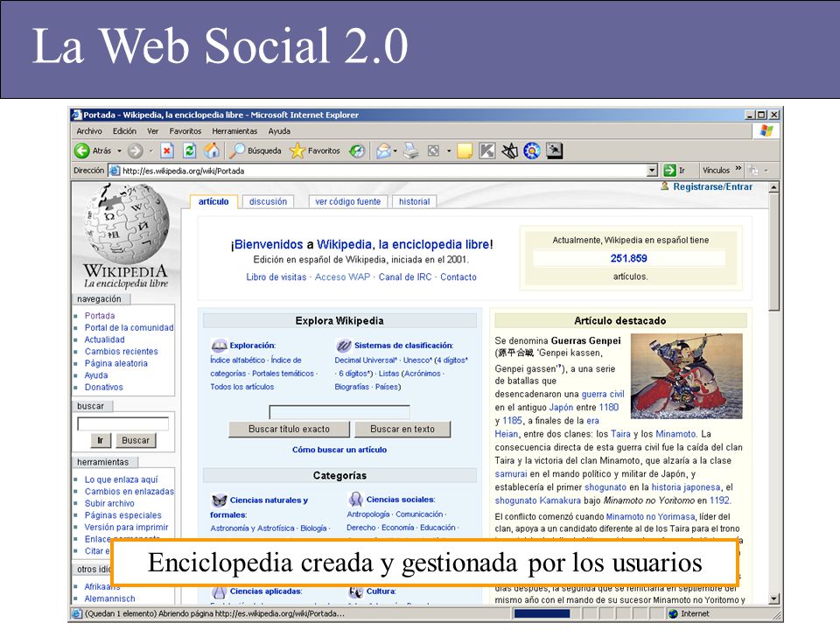Open the historial tab
Image resolution: width=840 pixels, height=630 pixels.
(x=414, y=201)
